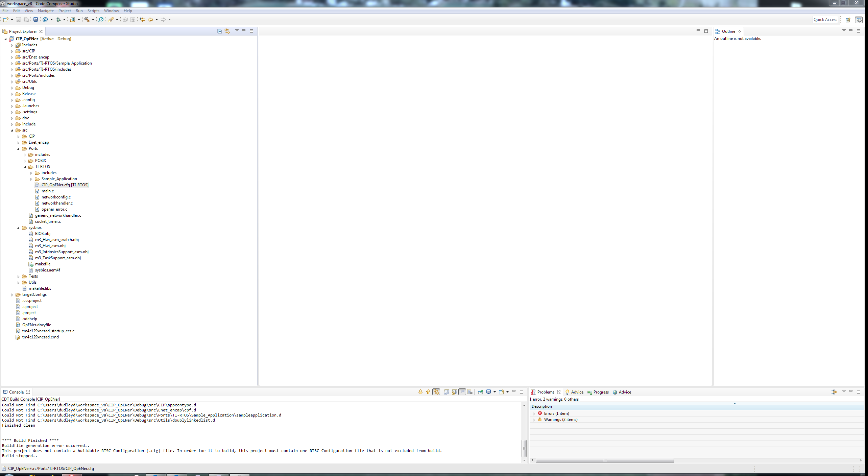Image resolution: width=868 pixels, height=476 pixels.
Task: Click Collapse All in Project Explorer
Action: (x=219, y=31)
